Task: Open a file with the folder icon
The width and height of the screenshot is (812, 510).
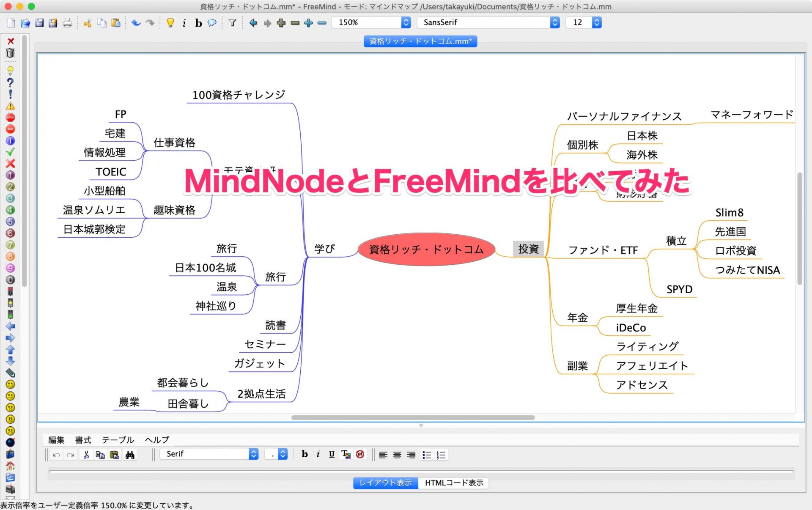Action: coord(25,23)
